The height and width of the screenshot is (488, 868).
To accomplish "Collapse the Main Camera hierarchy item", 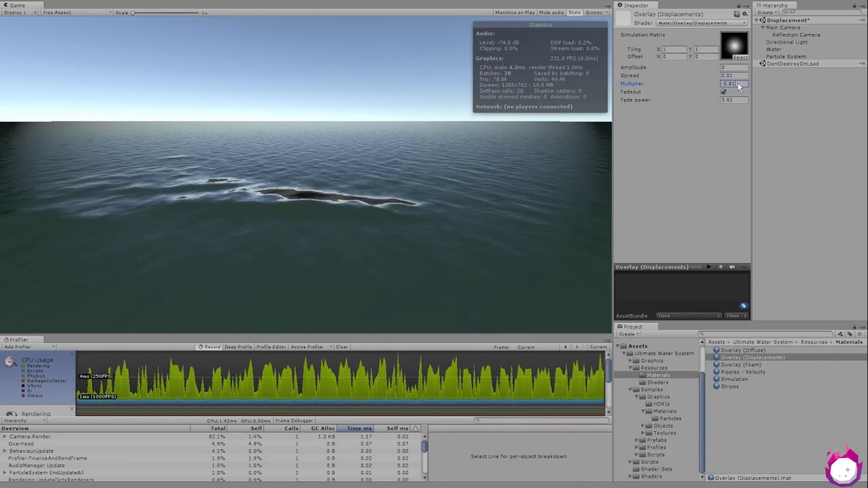I will coord(763,28).
